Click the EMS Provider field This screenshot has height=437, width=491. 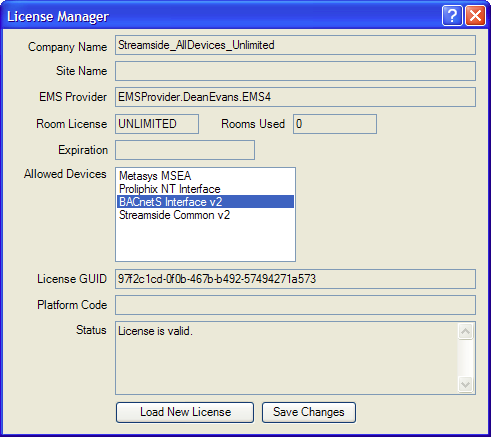pyautogui.click(x=295, y=97)
